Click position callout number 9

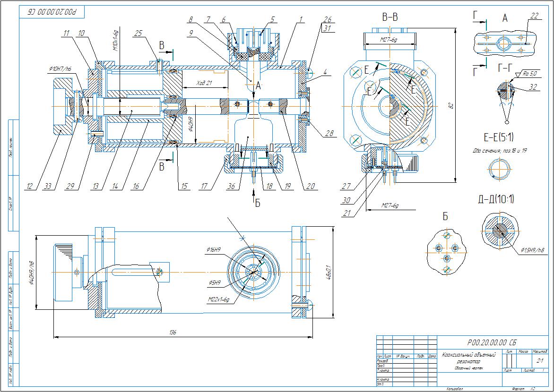tap(190, 33)
